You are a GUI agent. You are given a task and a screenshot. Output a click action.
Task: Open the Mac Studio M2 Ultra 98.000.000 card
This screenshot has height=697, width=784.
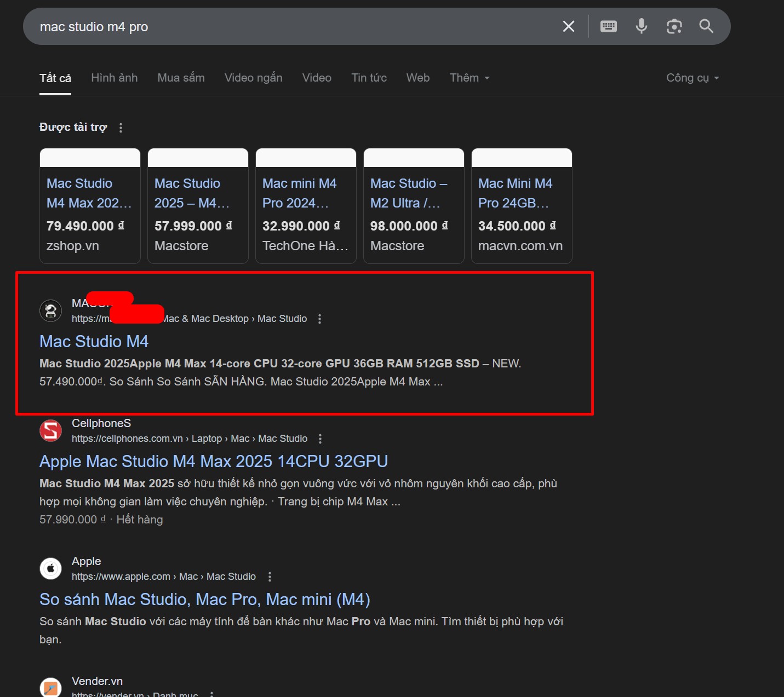click(414, 206)
